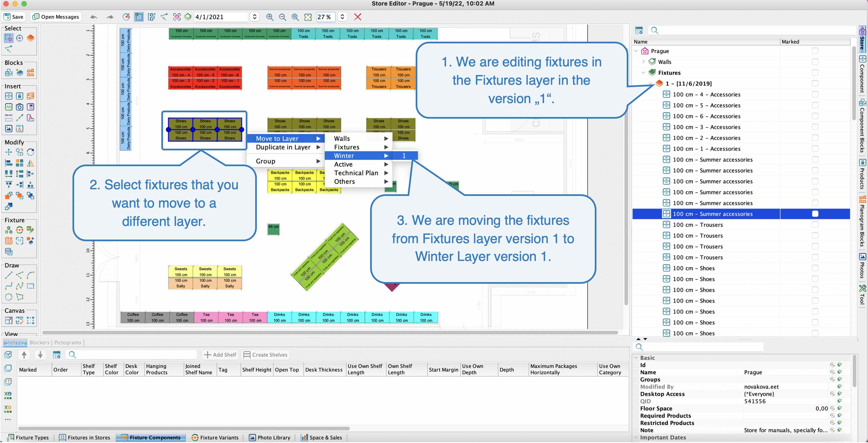The image size is (868, 443).
Task: Expand the Important Dates section
Action: coord(636,437)
